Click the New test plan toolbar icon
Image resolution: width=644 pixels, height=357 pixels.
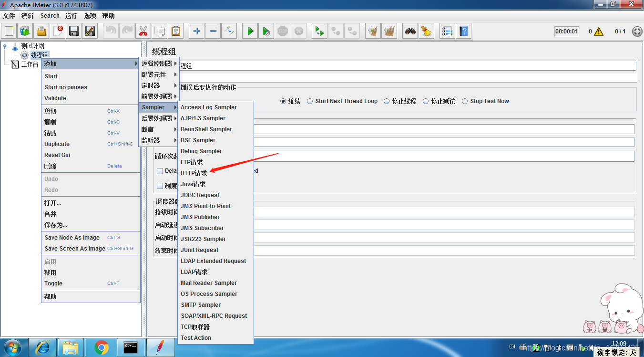coord(9,31)
